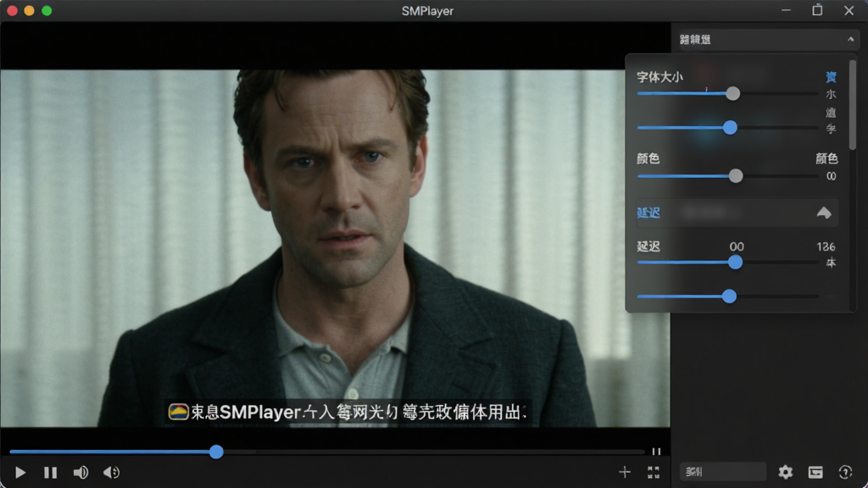Open the help question mark icon

click(x=845, y=472)
